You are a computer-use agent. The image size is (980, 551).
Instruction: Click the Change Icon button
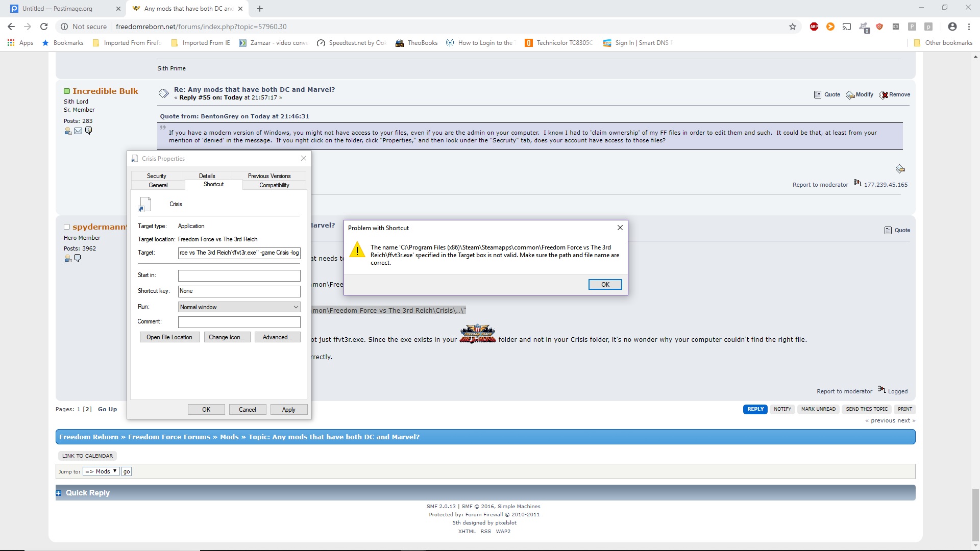(x=227, y=337)
